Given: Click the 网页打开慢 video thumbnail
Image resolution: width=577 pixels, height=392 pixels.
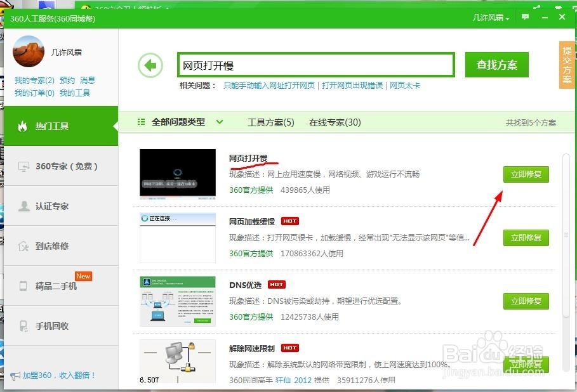Looking at the screenshot, I should [x=178, y=174].
